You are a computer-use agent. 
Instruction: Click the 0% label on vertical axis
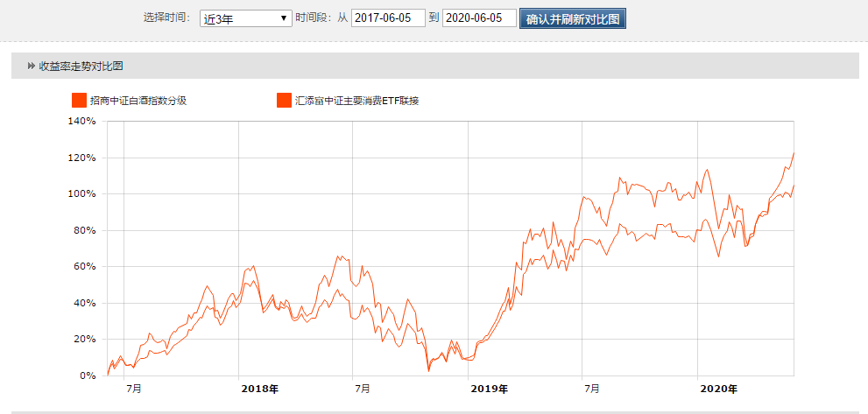87,375
